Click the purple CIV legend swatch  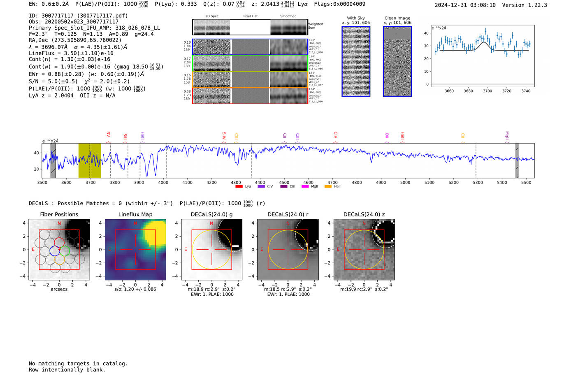click(261, 187)
